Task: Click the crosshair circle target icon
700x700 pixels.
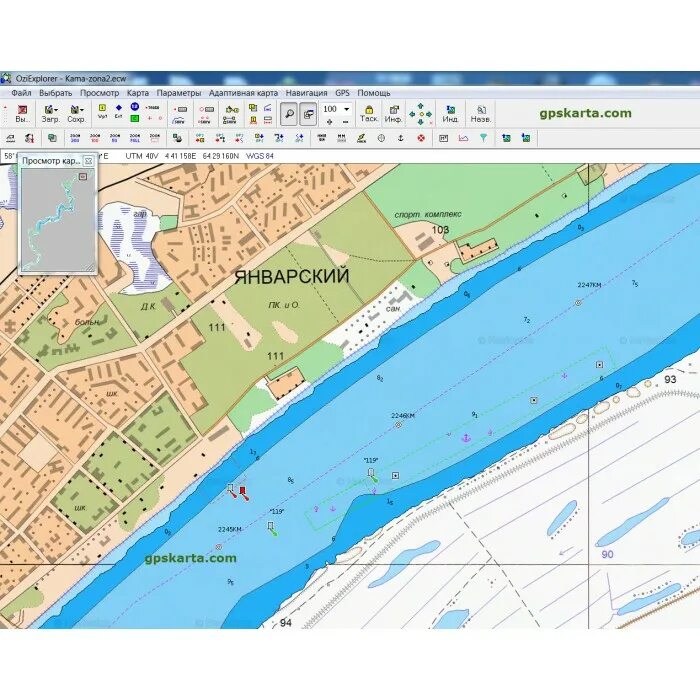Action: pos(381,138)
